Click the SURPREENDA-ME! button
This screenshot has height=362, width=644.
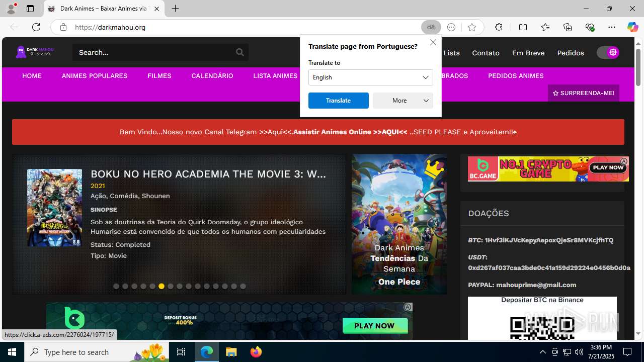[x=584, y=93]
